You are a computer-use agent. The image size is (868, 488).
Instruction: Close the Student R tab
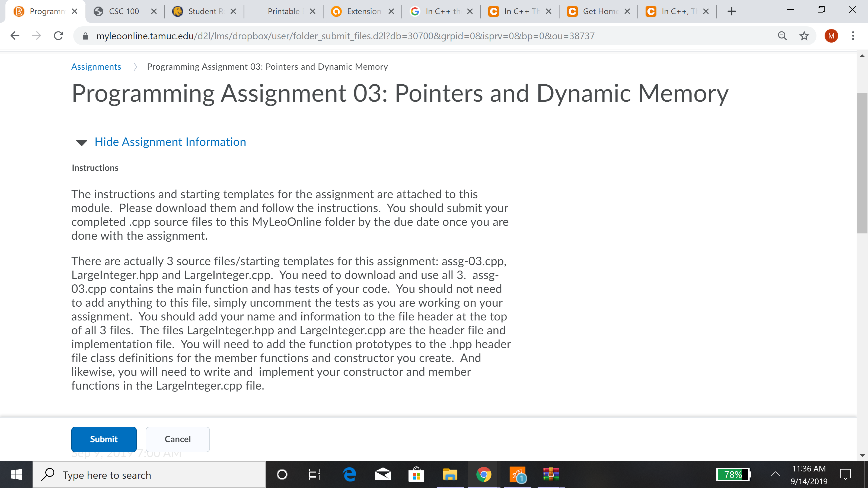[x=233, y=11]
